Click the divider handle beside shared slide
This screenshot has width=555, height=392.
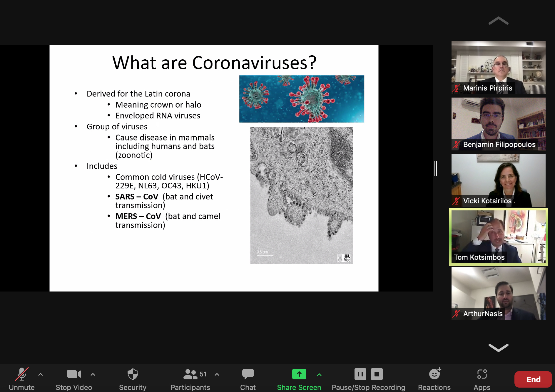(436, 169)
